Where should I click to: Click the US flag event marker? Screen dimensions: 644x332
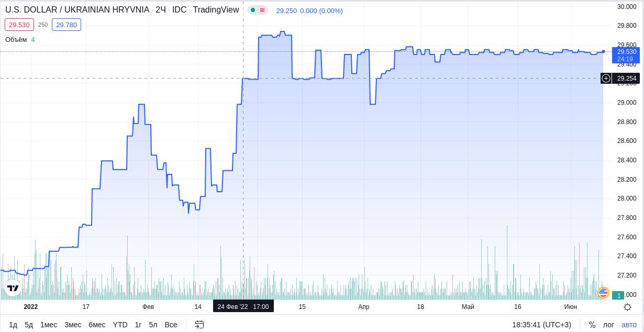(603, 293)
